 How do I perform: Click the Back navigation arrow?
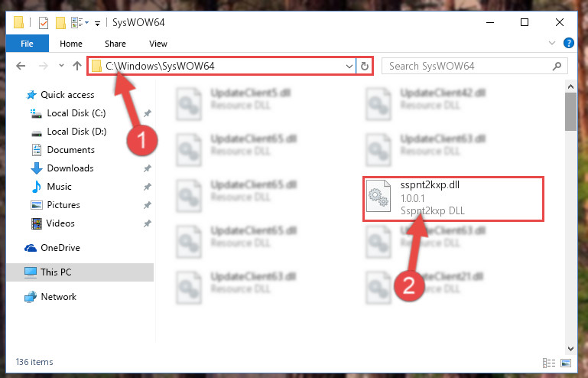click(21, 66)
